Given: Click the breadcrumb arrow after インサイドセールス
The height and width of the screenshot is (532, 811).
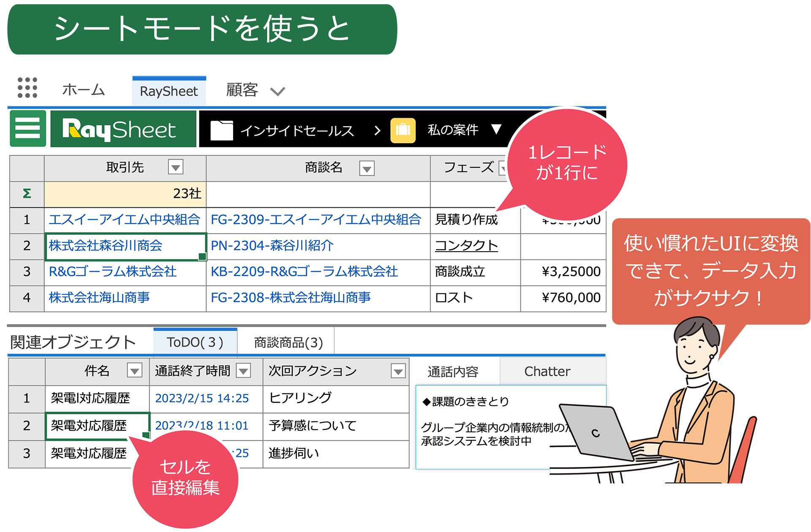Looking at the screenshot, I should [x=377, y=130].
